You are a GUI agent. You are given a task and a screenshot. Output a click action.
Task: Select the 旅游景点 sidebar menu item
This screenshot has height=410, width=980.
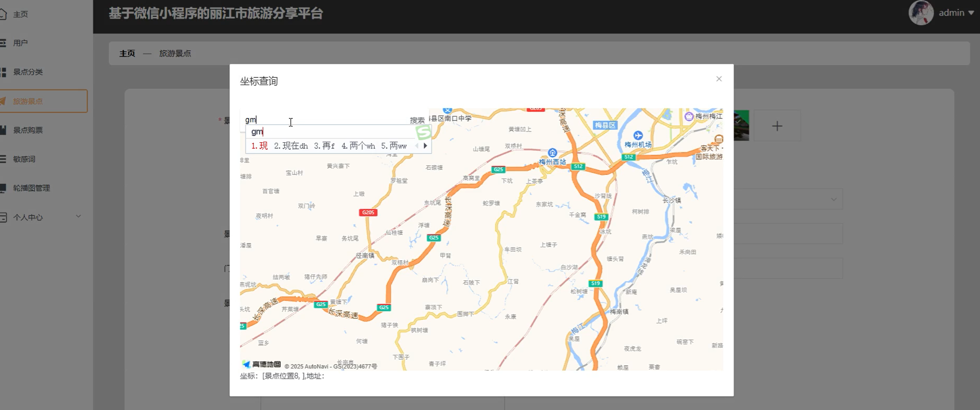43,101
